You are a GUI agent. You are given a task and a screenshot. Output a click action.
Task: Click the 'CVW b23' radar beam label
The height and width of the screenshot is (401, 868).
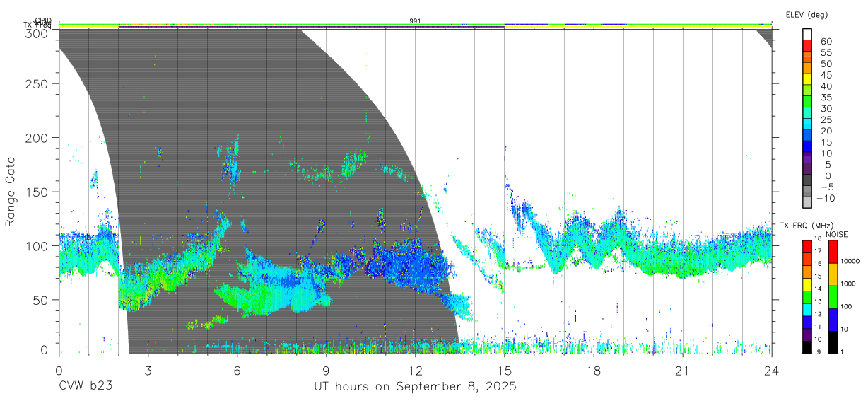click(85, 387)
